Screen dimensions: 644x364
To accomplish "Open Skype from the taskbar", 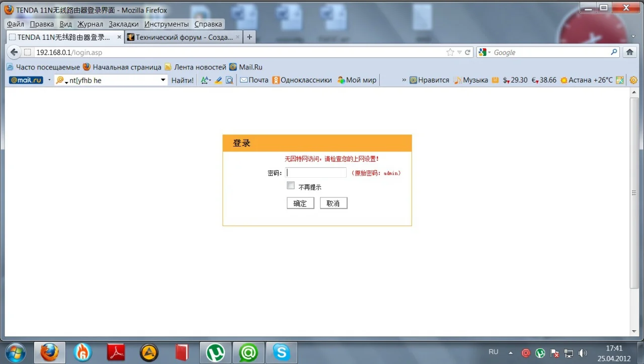I will tap(282, 352).
